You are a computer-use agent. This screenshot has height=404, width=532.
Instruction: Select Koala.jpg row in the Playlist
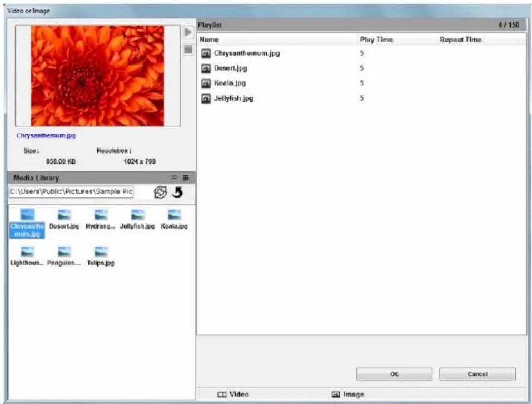click(361, 83)
